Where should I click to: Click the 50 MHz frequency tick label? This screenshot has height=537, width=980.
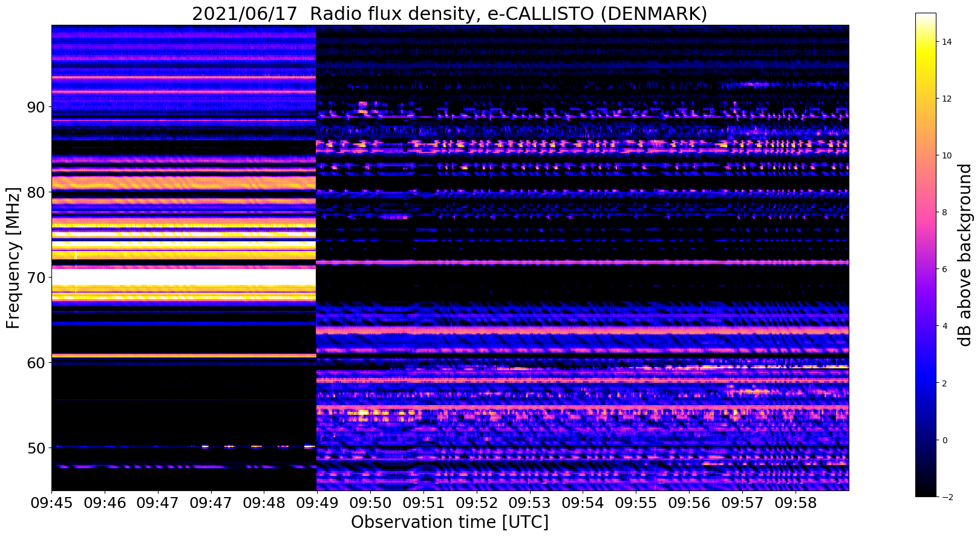(x=35, y=448)
